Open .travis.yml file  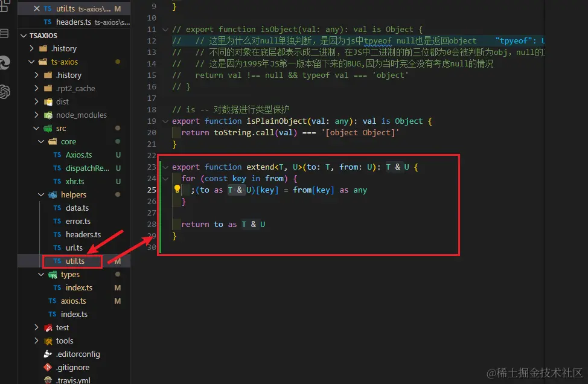pos(73,380)
